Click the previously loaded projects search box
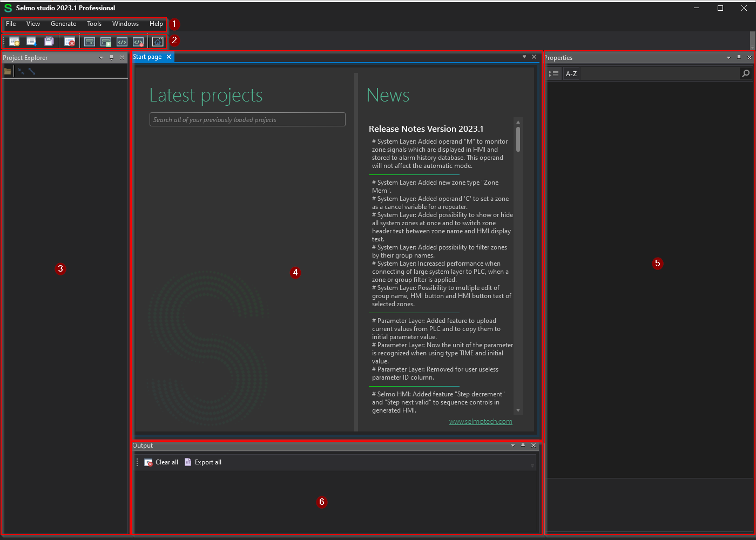The image size is (756, 540). (x=247, y=119)
